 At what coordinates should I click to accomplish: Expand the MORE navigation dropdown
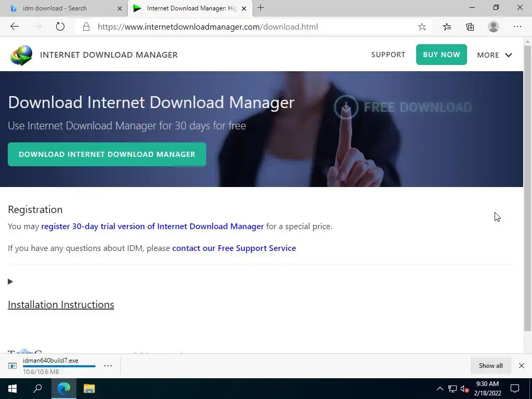(495, 55)
